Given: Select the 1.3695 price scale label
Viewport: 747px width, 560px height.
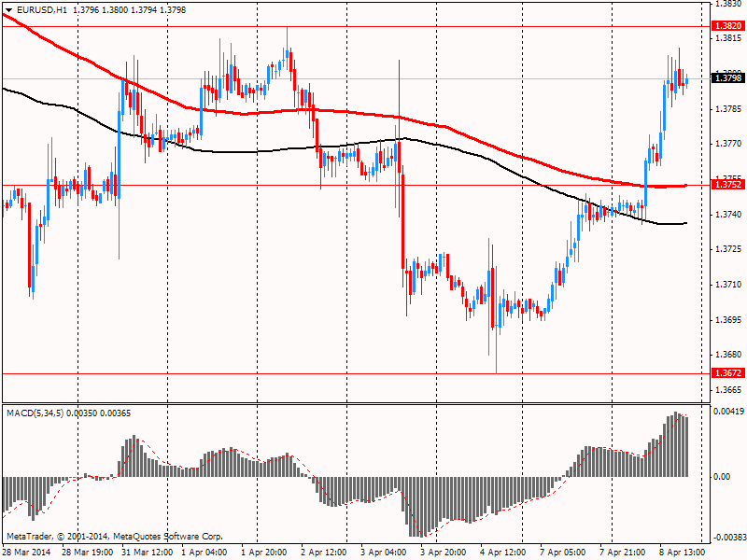Looking at the screenshot, I should (729, 319).
